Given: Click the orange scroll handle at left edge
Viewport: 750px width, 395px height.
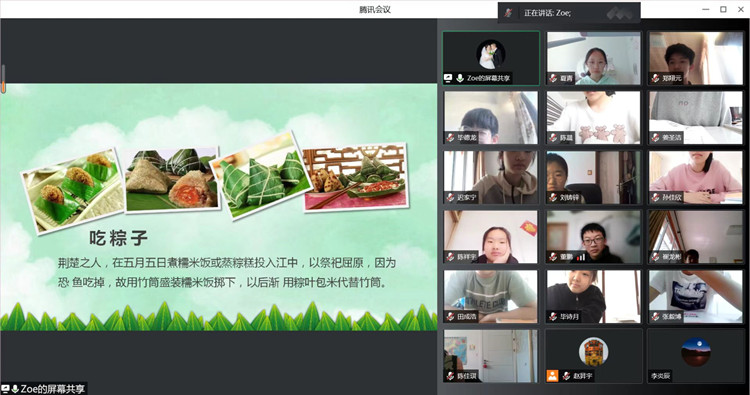Looking at the screenshot, I should coord(3,88).
